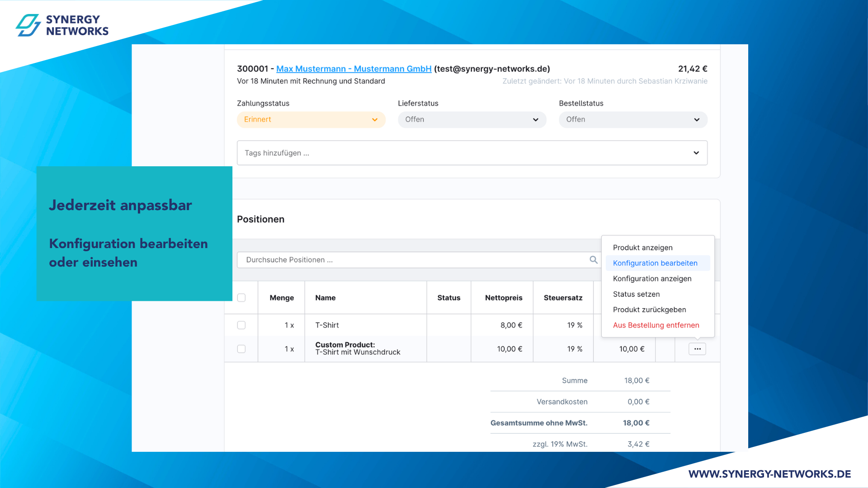Click the Gesamtsumme ohne MwSt. value 18,00 €
Screen dimensions: 868x488
click(x=636, y=423)
